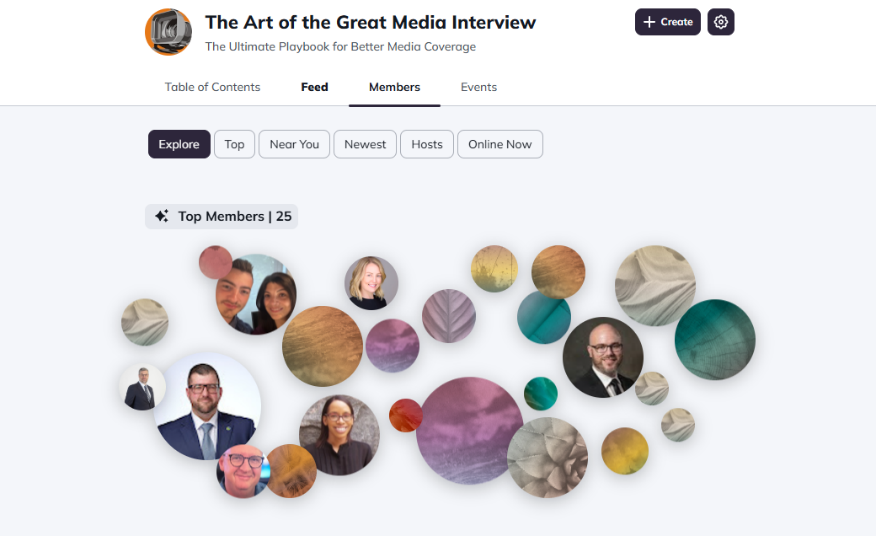Show members Online Now

[500, 144]
